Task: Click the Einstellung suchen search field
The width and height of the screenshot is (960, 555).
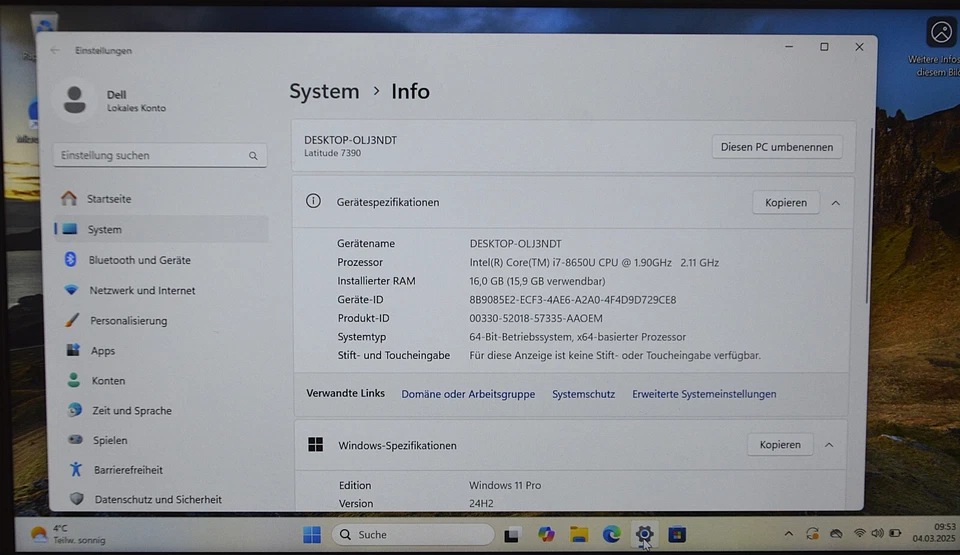Action: pyautogui.click(x=160, y=156)
